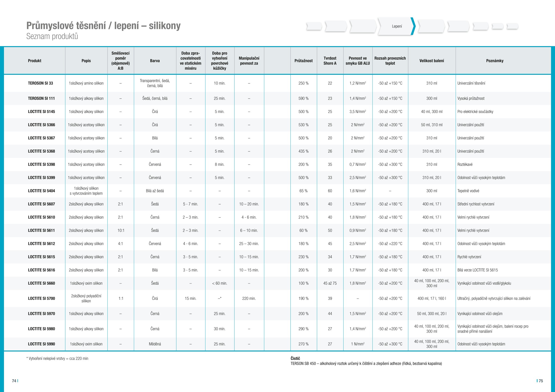Select product LOCTITE SI 5366

pos(41,125)
